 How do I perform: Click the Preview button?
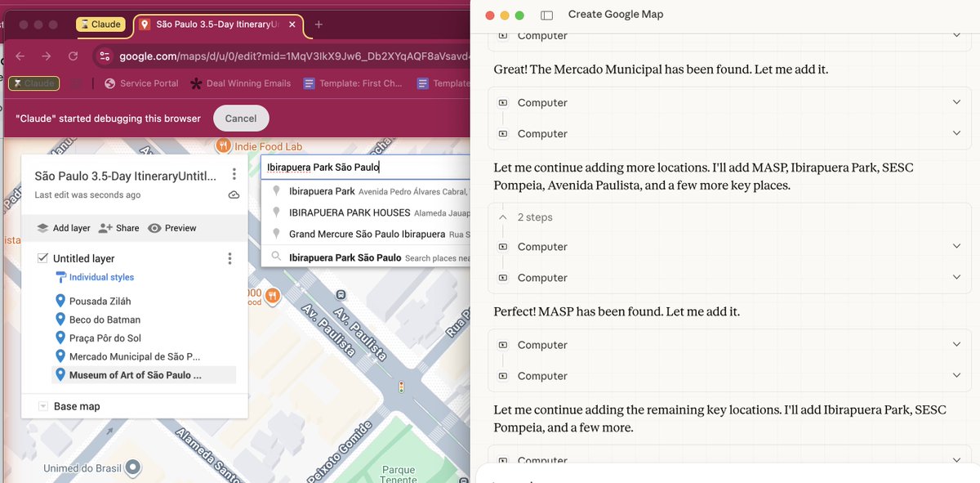(x=172, y=228)
